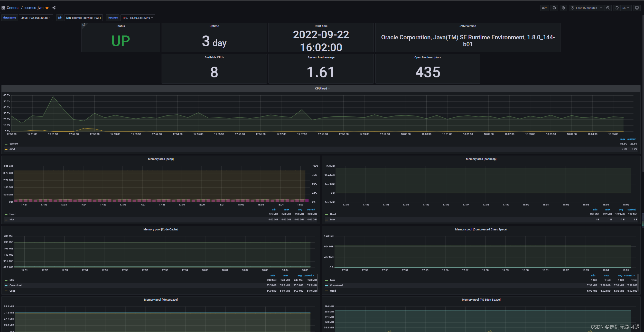Toggle the Max series in heap legend

click(12, 220)
